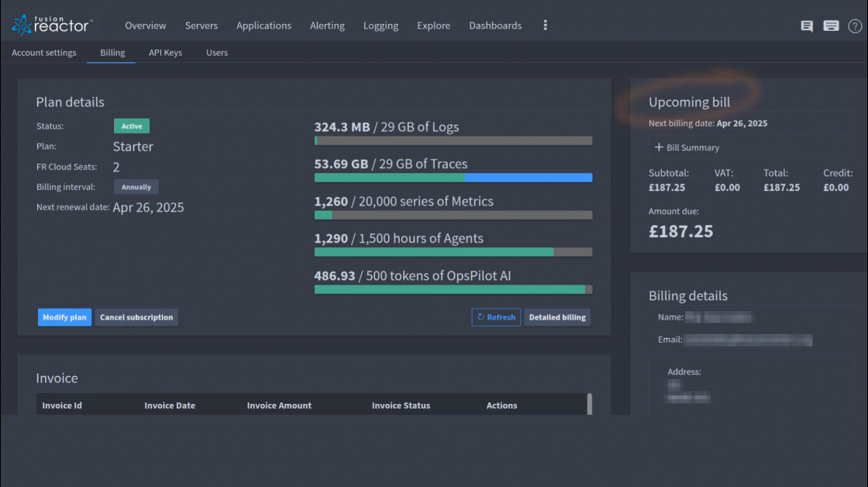Click the Metrics usage progress bar
The image size is (868, 487).
(453, 215)
